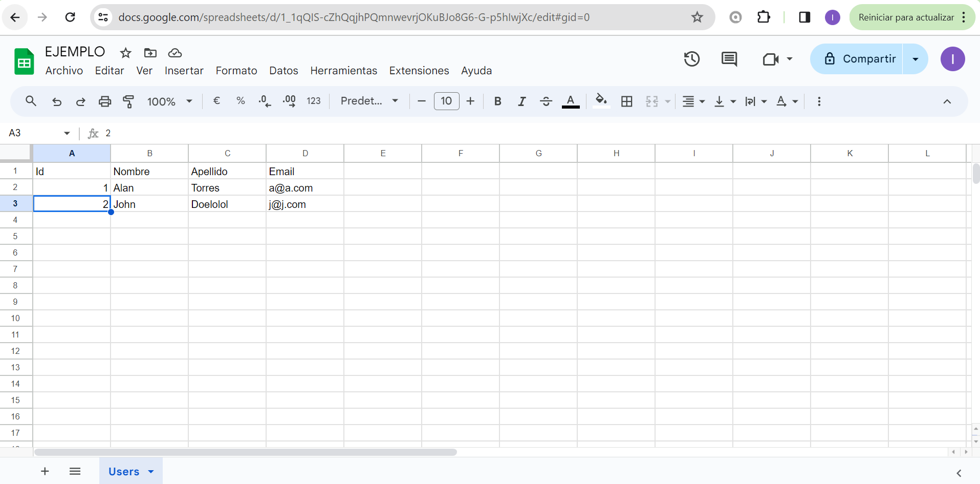Print the spreadsheet
Screen dimensions: 980x484
(105, 101)
